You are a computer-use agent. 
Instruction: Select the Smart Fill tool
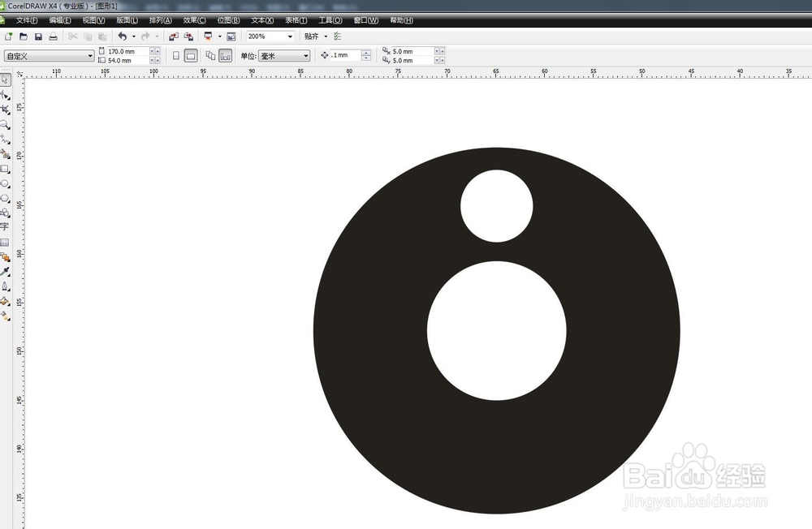pyautogui.click(x=5, y=153)
